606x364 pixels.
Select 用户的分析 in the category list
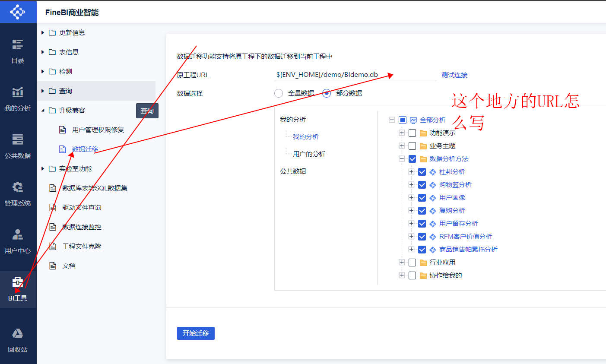pyautogui.click(x=309, y=154)
